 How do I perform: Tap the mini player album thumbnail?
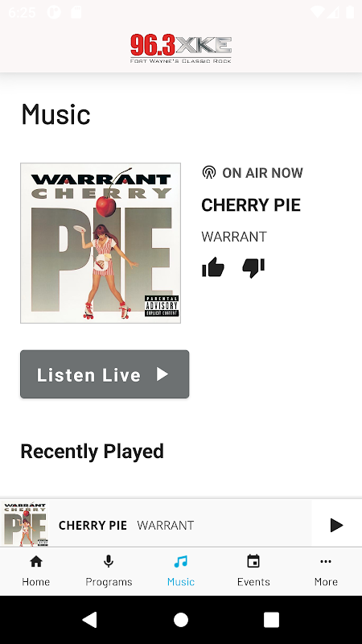25,523
